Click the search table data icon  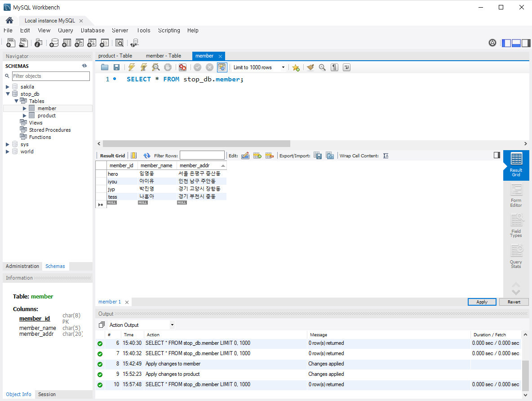(x=120, y=43)
